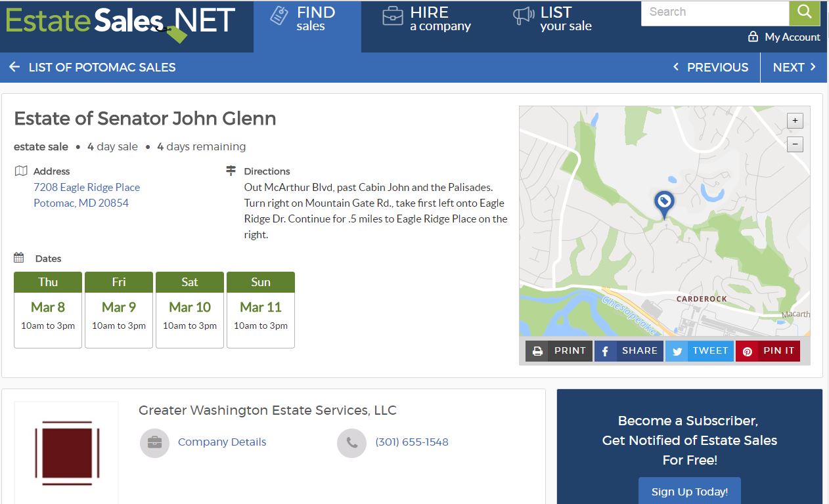This screenshot has width=829, height=504.
Task: Tweet this estate sale
Action: click(700, 351)
